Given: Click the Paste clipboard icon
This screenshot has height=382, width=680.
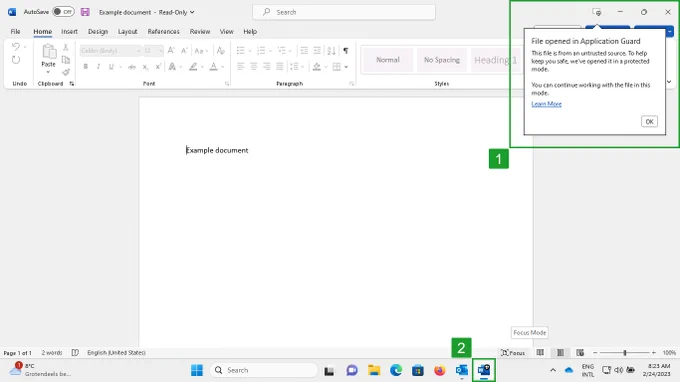Looking at the screenshot, I should pos(49,52).
